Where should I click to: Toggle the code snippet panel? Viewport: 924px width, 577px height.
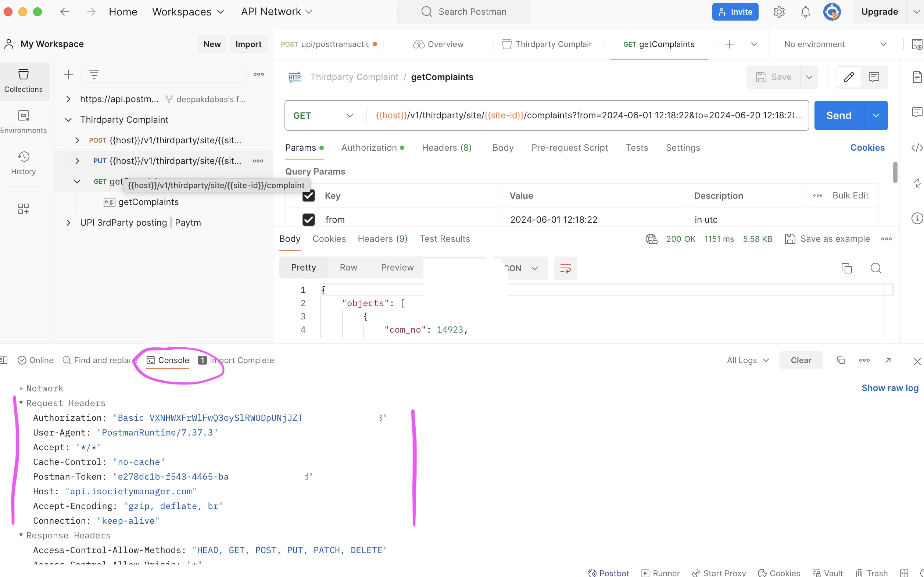pyautogui.click(x=917, y=148)
